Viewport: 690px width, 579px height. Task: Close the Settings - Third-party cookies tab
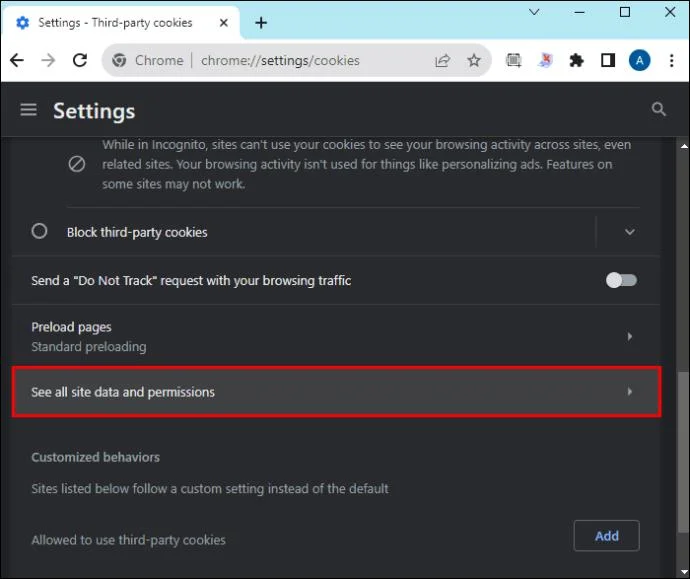(224, 22)
